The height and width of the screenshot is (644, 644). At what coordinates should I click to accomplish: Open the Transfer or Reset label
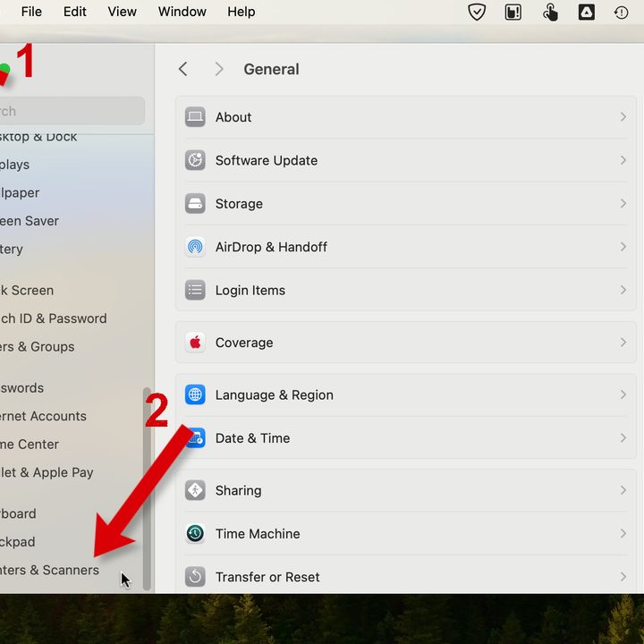(267, 577)
